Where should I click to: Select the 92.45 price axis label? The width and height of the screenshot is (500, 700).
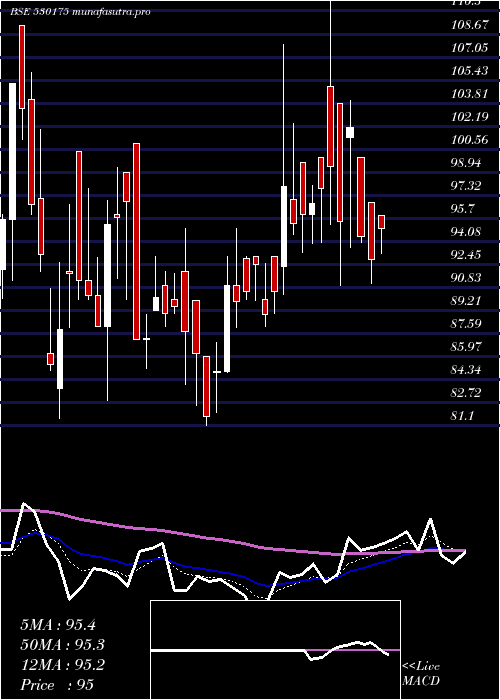(x=466, y=255)
